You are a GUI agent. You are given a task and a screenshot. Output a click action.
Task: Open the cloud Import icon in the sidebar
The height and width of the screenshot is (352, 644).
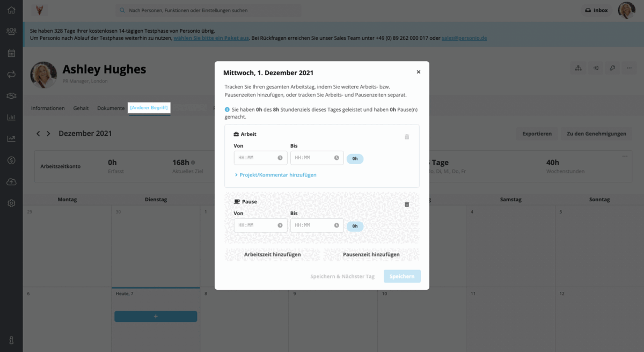[11, 181]
